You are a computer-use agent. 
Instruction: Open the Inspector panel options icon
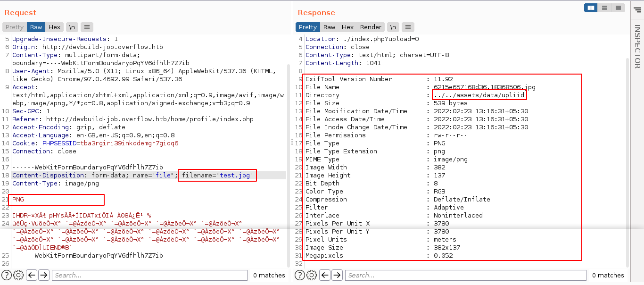(x=637, y=8)
